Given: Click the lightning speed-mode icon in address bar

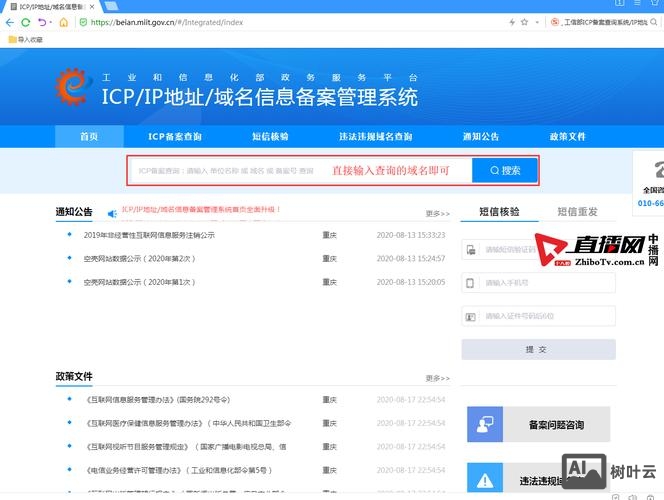Looking at the screenshot, I should 512,22.
